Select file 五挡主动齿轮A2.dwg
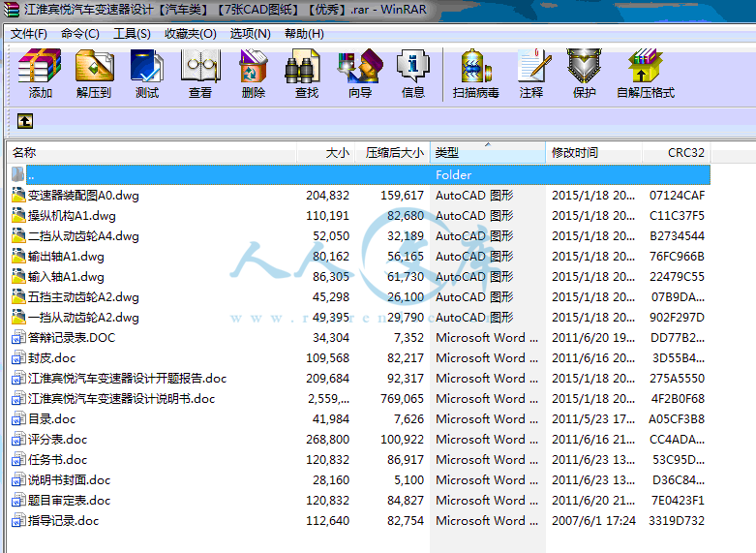The image size is (756, 553). [83, 296]
